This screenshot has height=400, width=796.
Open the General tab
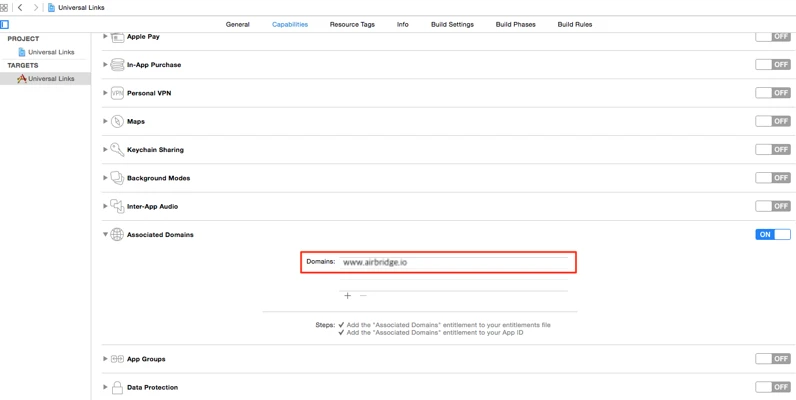tap(238, 24)
